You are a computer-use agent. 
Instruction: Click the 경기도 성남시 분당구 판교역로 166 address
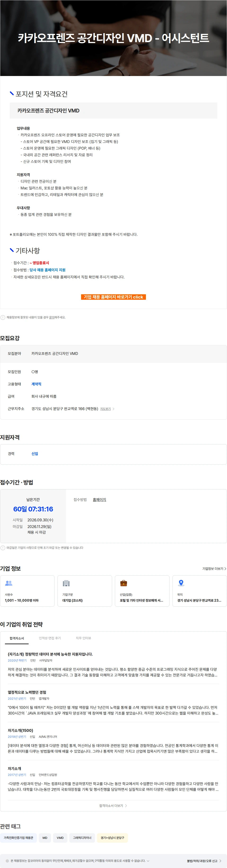[x=65, y=409]
